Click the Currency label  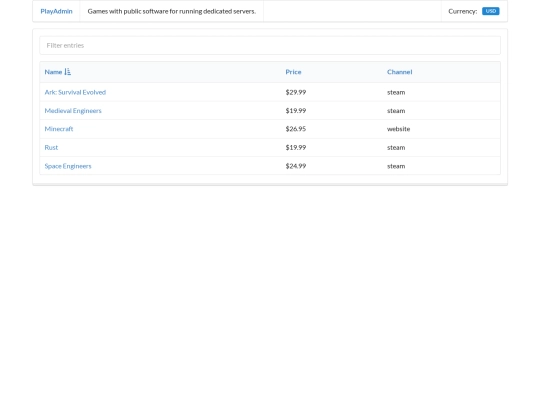(x=463, y=11)
